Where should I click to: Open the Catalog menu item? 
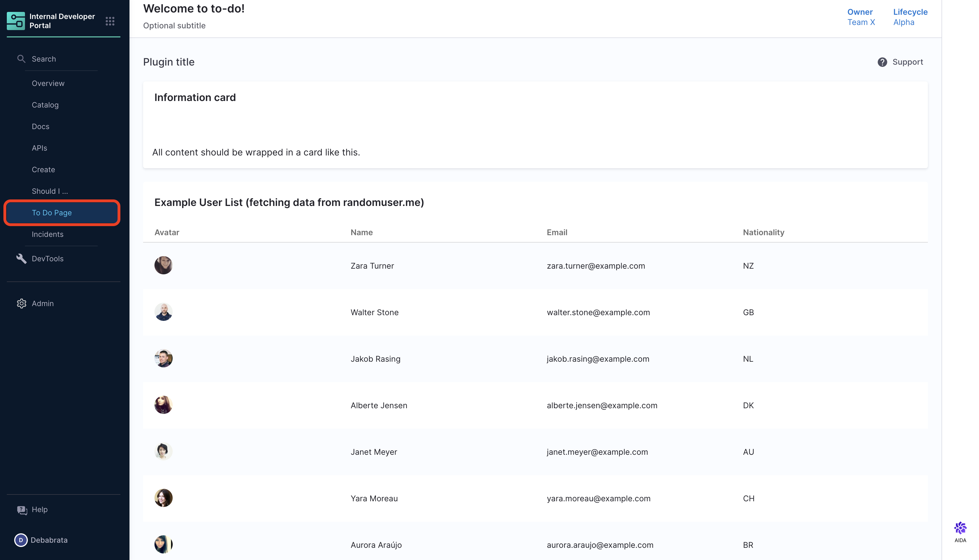pos(45,105)
